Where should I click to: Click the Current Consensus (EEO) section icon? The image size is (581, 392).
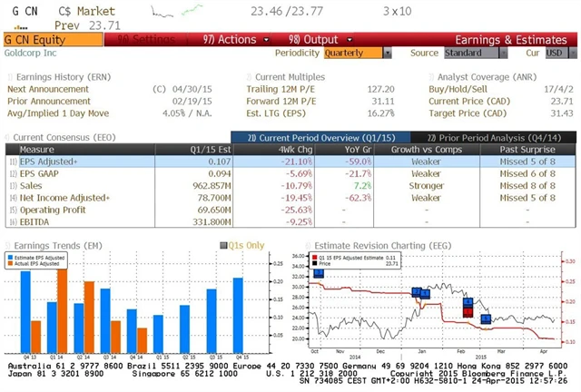click(x=6, y=136)
